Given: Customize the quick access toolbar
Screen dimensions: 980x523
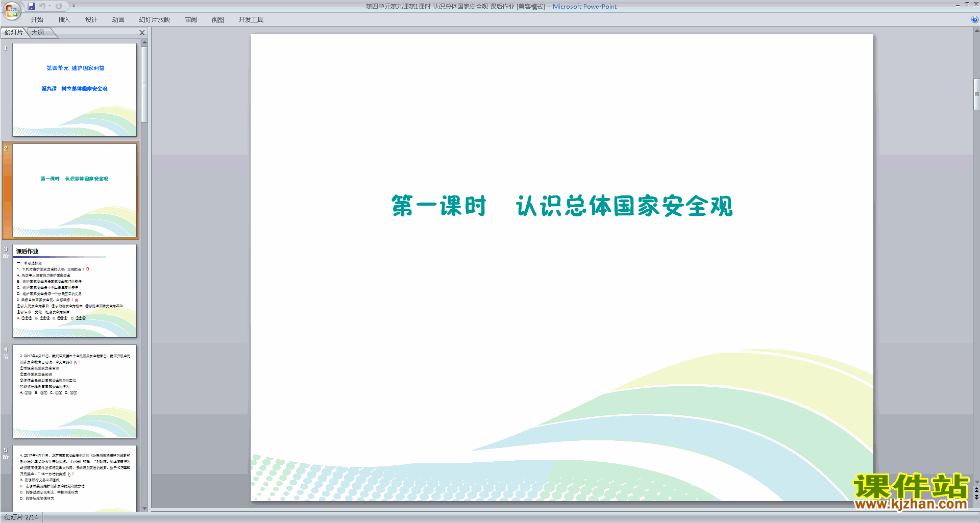Looking at the screenshot, I should [x=73, y=6].
